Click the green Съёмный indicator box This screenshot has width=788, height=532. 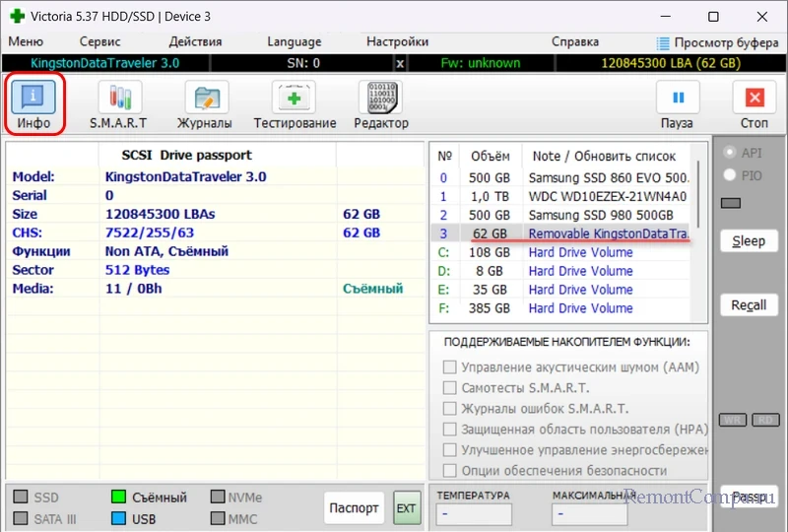click(x=118, y=497)
